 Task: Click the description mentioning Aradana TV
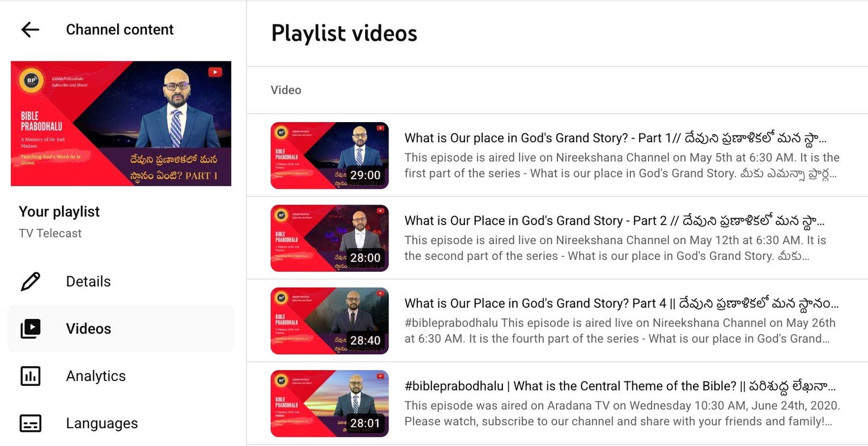point(622,413)
